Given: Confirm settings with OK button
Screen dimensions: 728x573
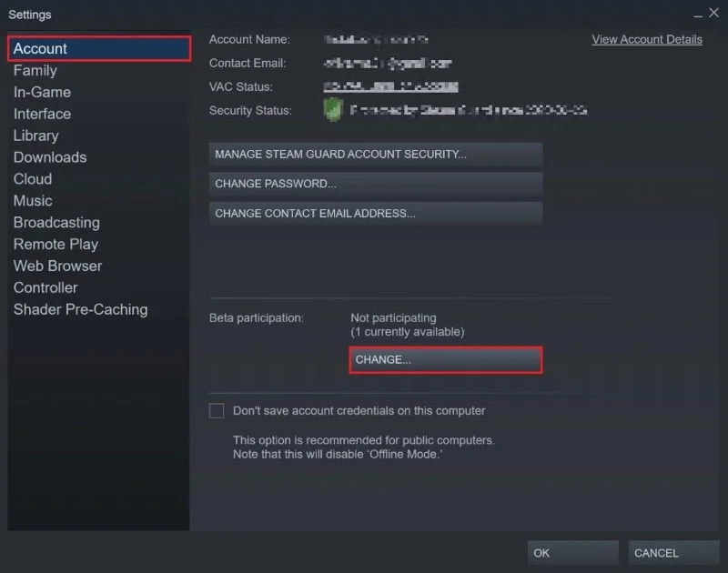Looking at the screenshot, I should (573, 553).
